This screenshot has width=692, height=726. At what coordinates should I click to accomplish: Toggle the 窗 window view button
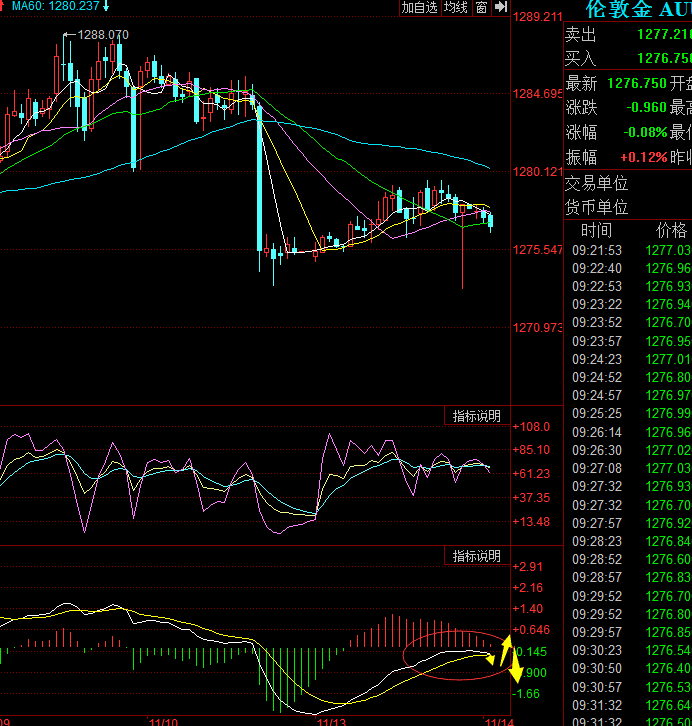[482, 7]
